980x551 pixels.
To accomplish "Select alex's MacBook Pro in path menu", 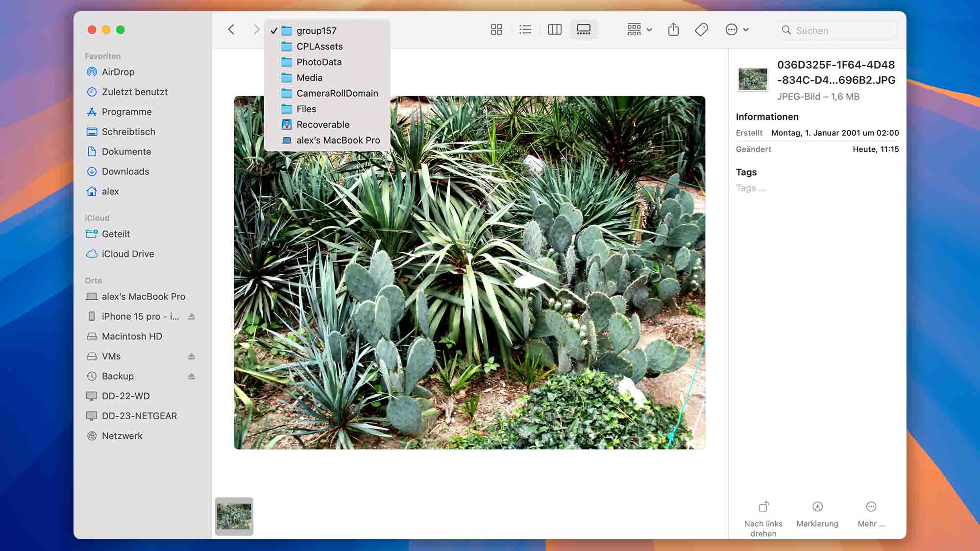I will coord(327,141).
